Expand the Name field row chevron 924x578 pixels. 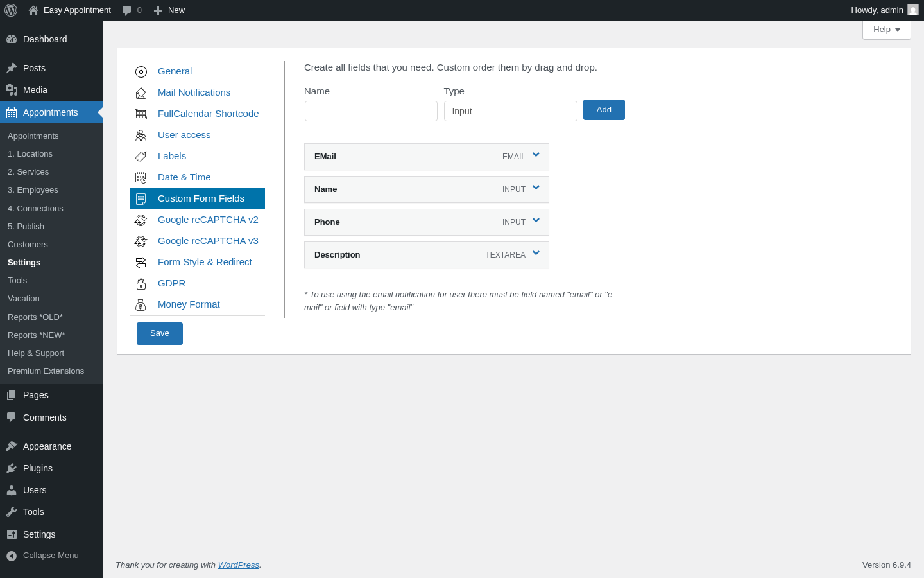coord(536,188)
